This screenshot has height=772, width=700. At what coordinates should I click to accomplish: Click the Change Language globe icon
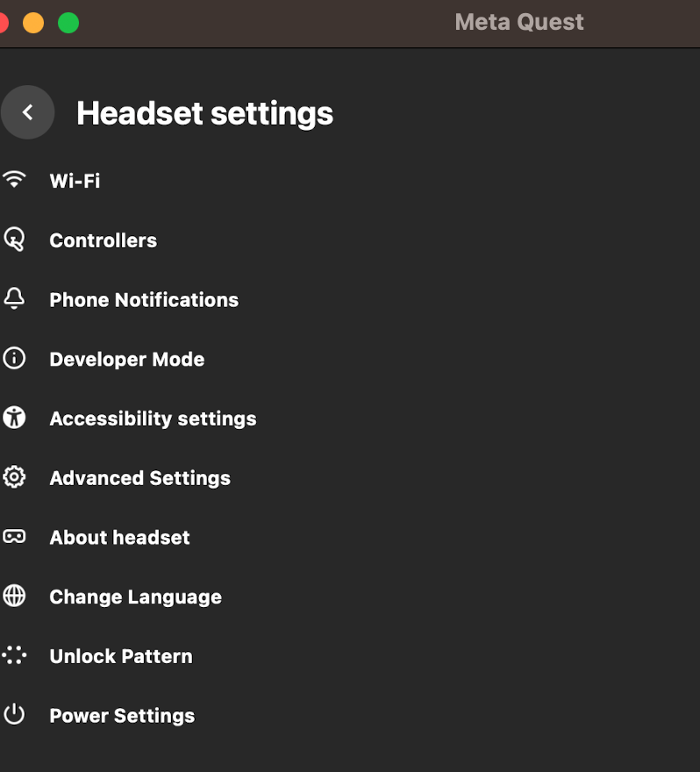[x=14, y=597]
